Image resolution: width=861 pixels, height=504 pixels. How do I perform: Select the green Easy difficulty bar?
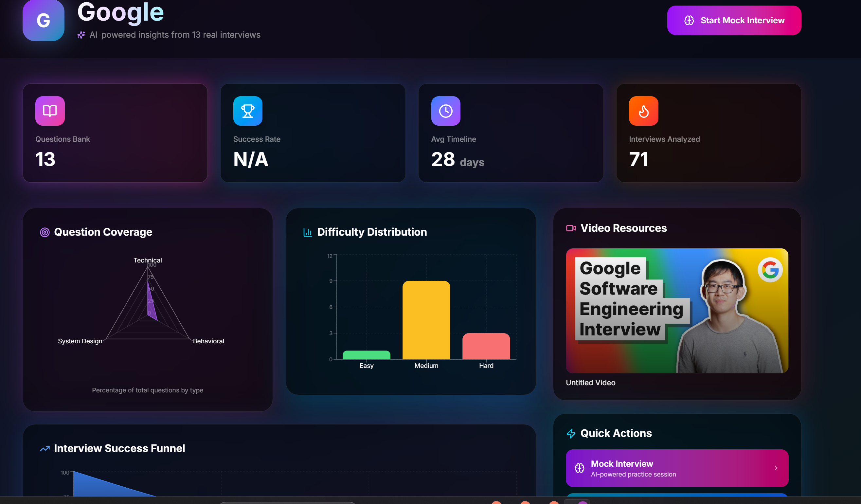(366, 355)
